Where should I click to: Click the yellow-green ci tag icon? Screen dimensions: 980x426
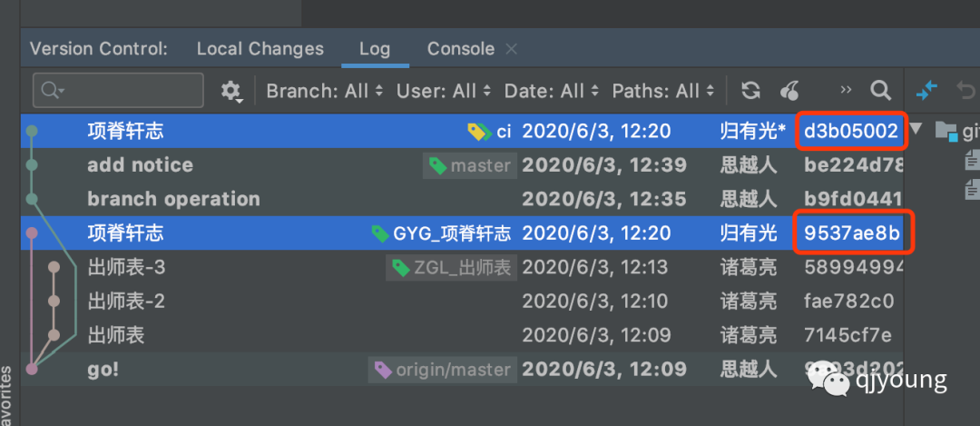click(x=480, y=132)
